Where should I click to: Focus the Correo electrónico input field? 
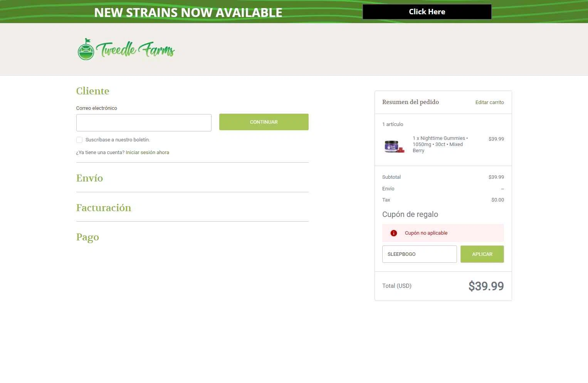(144, 123)
